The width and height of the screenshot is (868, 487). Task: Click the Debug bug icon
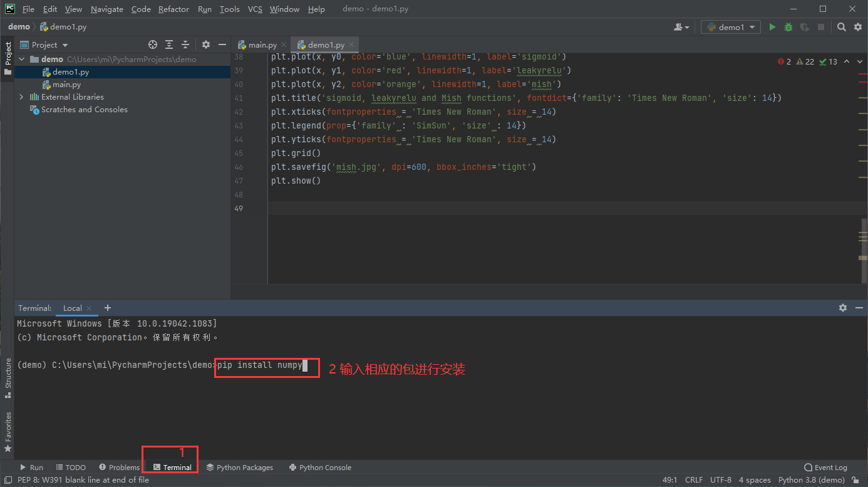(x=788, y=27)
